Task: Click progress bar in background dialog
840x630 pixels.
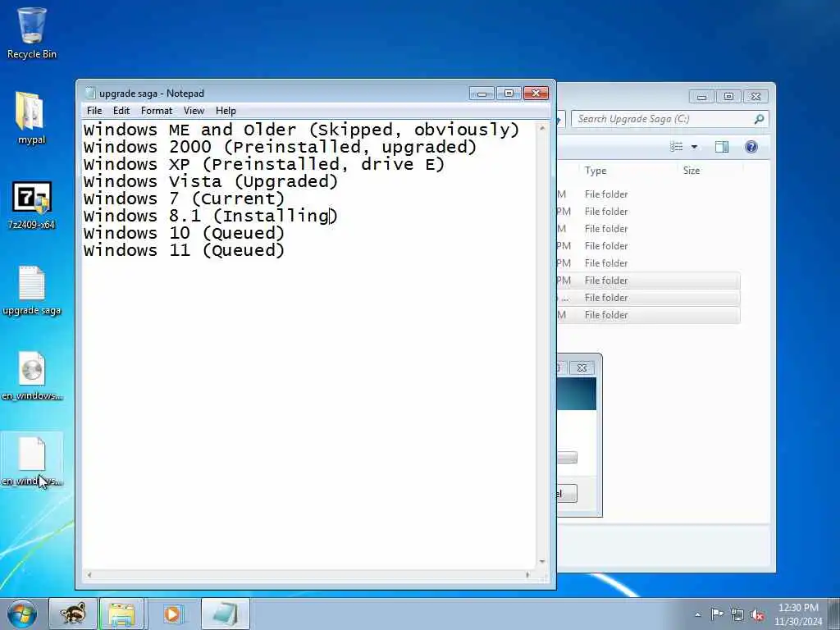Action: pos(567,458)
